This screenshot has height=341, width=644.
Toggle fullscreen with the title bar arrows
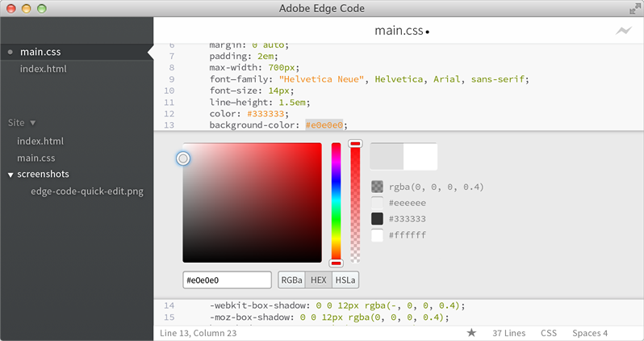[x=634, y=8]
